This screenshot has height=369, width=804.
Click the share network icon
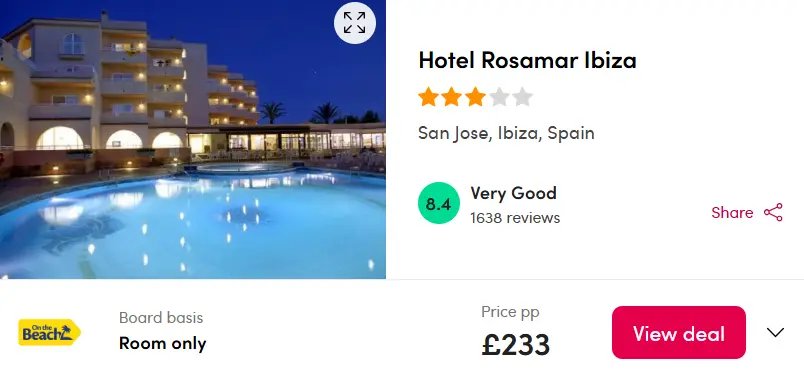(773, 212)
